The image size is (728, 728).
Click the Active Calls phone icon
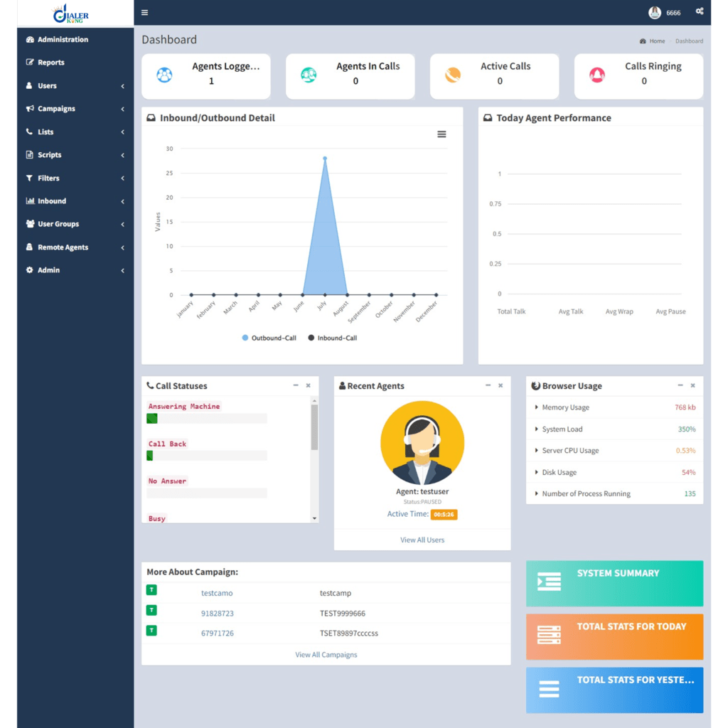[453, 75]
